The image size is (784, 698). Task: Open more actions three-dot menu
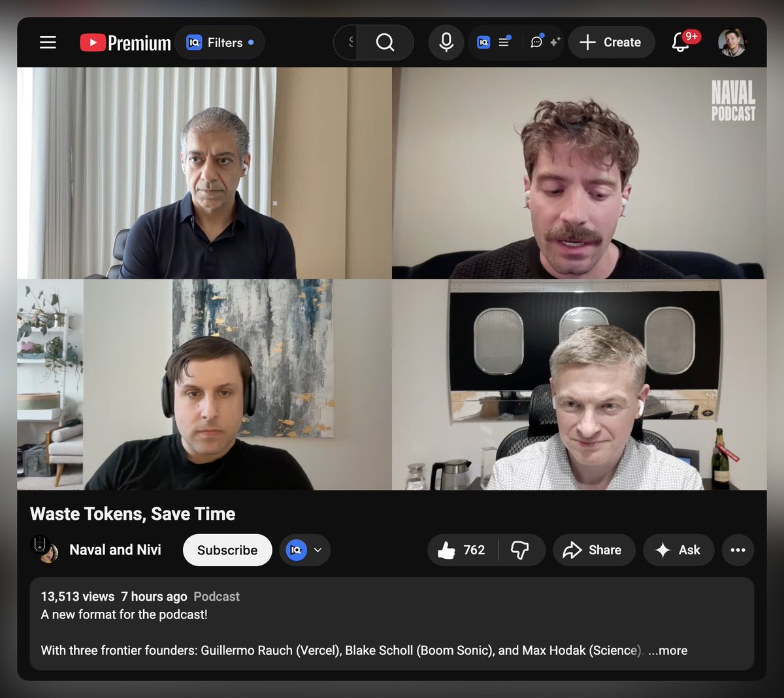pyautogui.click(x=738, y=550)
